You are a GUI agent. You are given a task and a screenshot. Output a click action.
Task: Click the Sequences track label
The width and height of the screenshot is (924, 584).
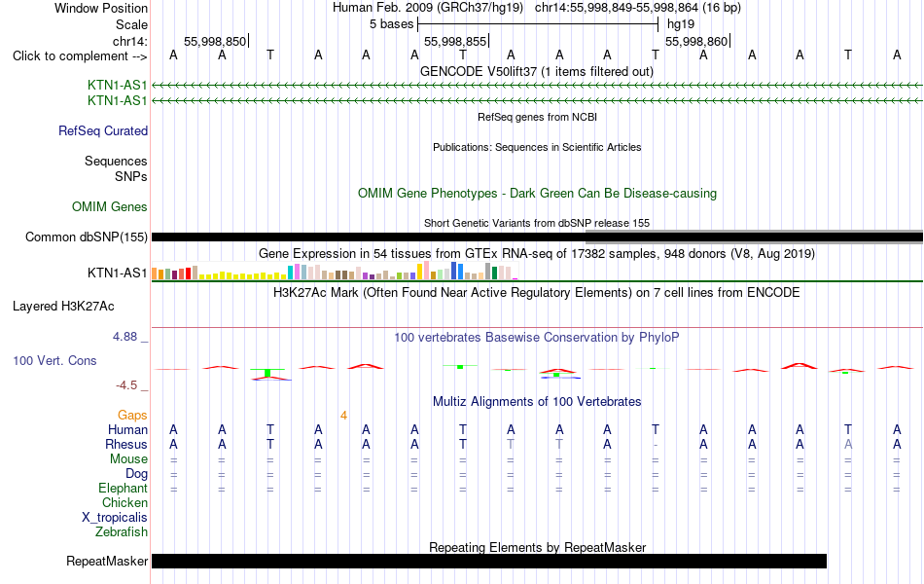tap(116, 161)
